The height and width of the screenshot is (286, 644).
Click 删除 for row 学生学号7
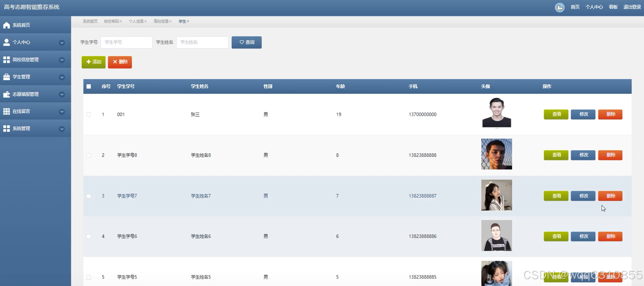(610, 196)
